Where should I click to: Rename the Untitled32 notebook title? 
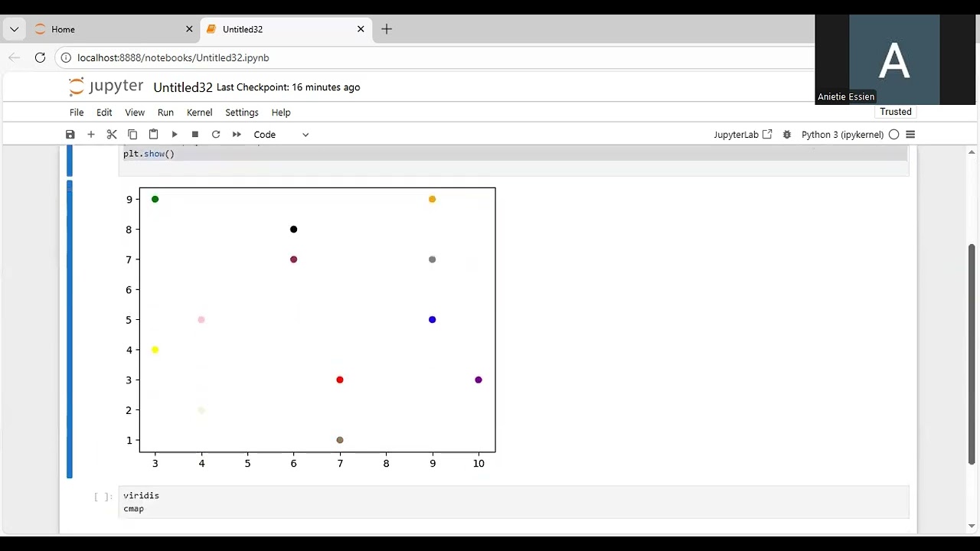click(182, 87)
